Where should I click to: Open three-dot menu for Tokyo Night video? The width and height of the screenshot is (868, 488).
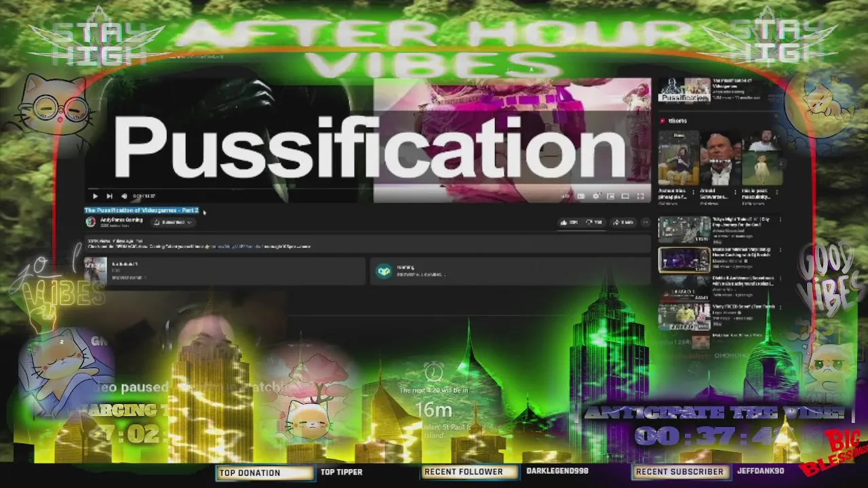(x=780, y=220)
